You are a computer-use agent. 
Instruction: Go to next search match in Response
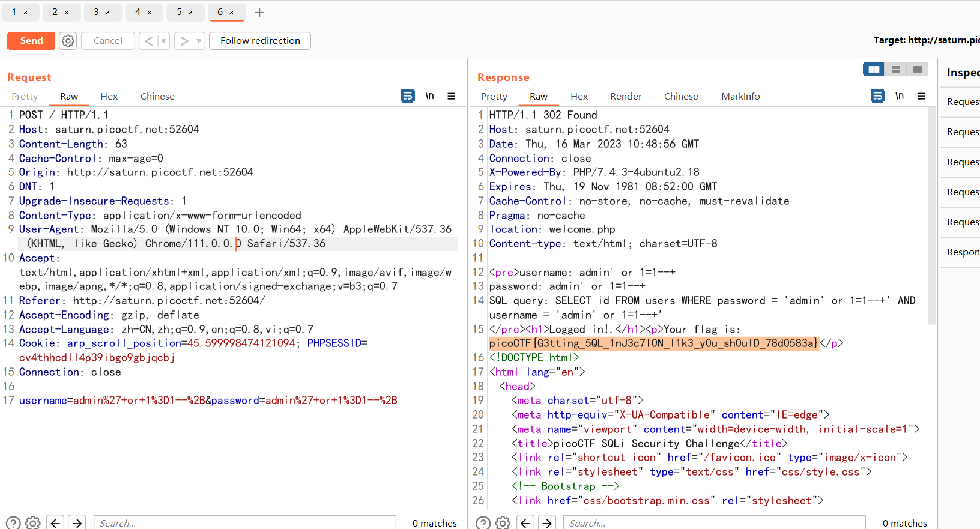point(547,523)
